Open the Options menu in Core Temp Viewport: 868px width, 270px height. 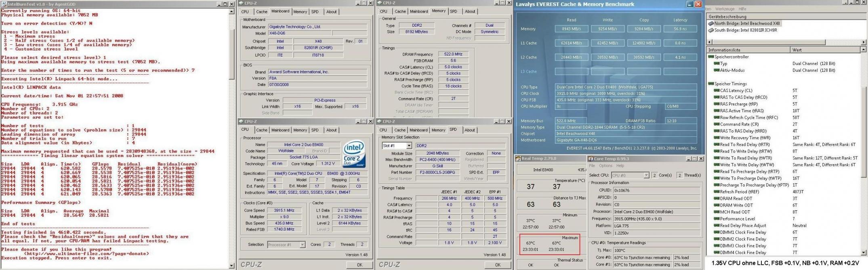point(605,165)
